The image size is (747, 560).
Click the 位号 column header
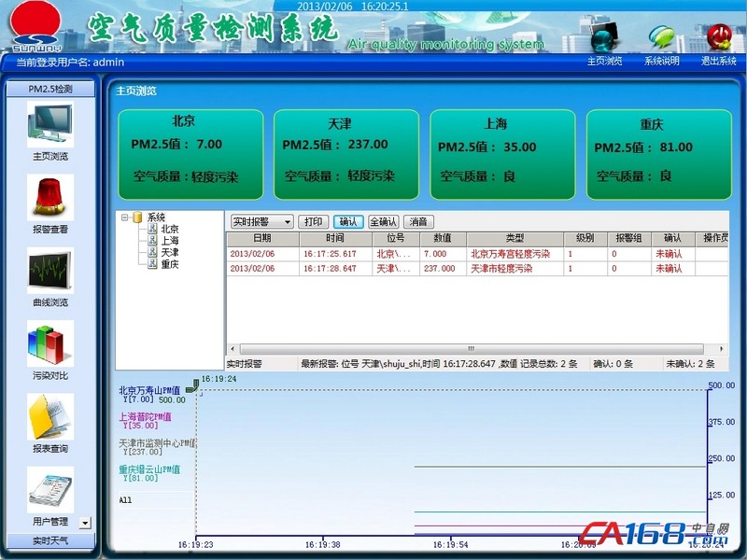(x=396, y=239)
